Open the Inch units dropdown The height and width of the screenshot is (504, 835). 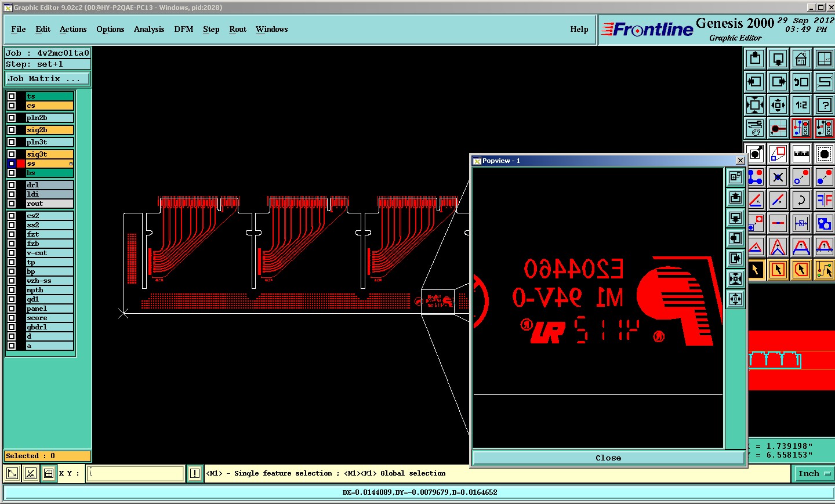[814, 474]
